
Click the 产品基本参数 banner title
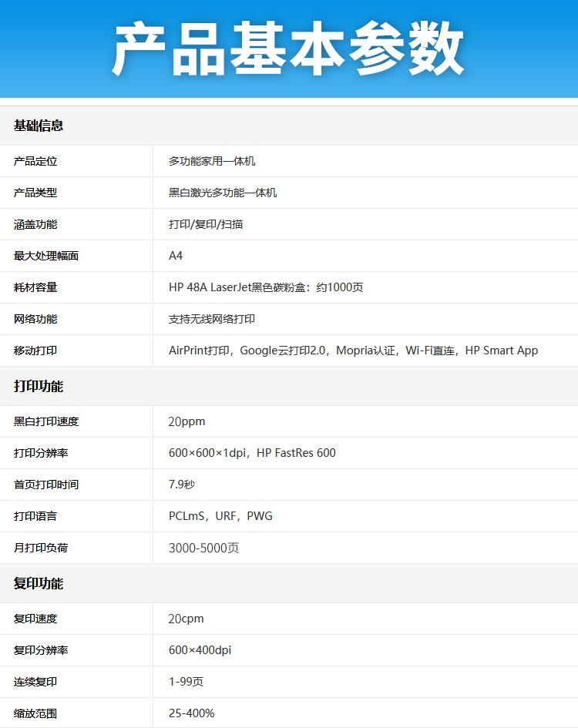coord(288,49)
